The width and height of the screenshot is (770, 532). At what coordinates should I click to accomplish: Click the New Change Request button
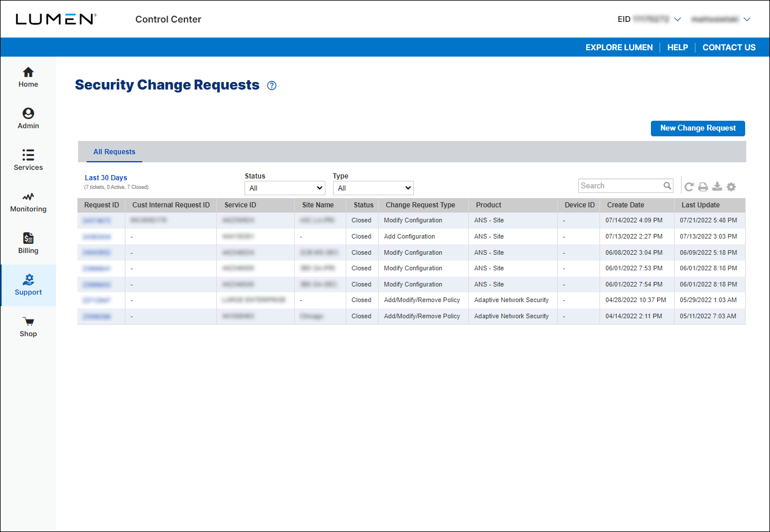click(x=698, y=128)
